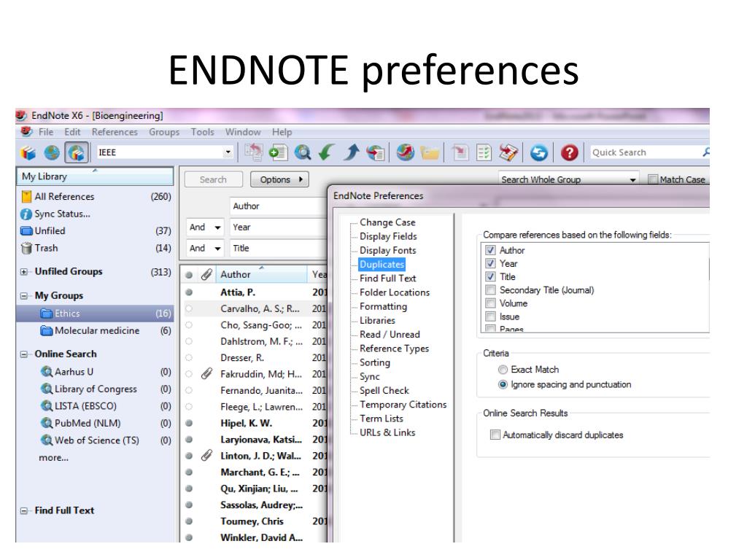Select Spell Check preferences category
The height and width of the screenshot is (560, 747).
pyautogui.click(x=384, y=391)
